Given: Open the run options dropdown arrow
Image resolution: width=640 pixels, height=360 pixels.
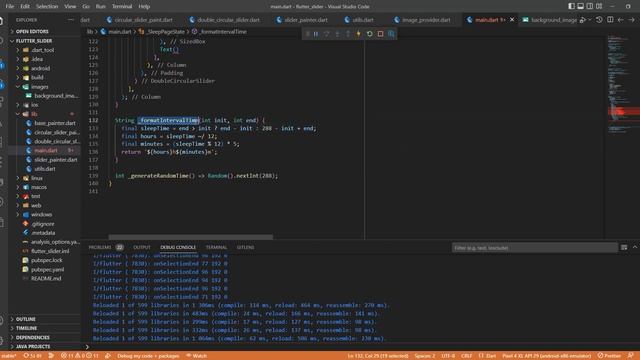Looking at the screenshot, I should coord(590,20).
